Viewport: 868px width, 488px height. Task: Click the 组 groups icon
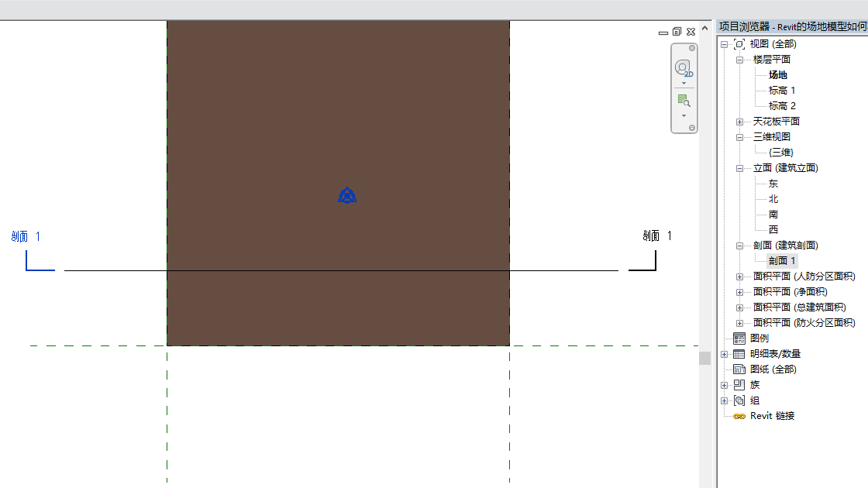tap(739, 400)
